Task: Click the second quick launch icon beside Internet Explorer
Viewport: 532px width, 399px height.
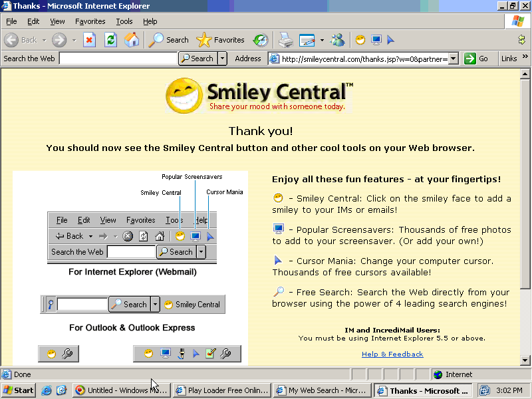Action: tap(61, 390)
